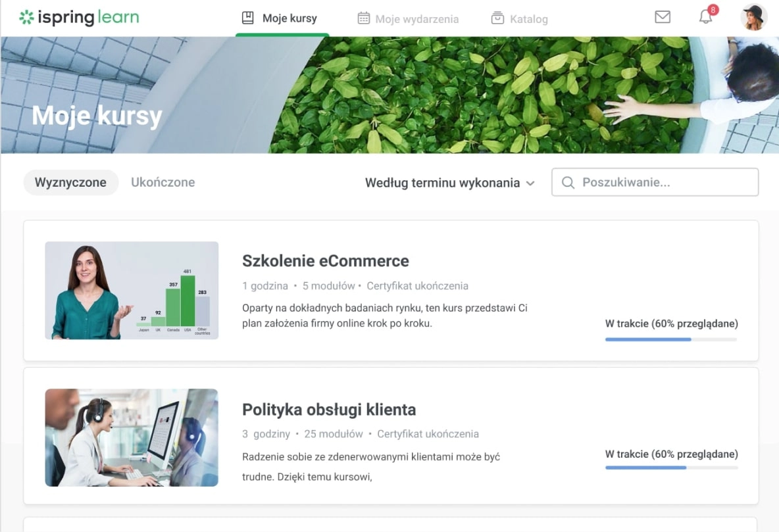Click the description starting 'Oparty na dokładnych badaniach'
This screenshot has height=532, width=779.
[x=384, y=316]
